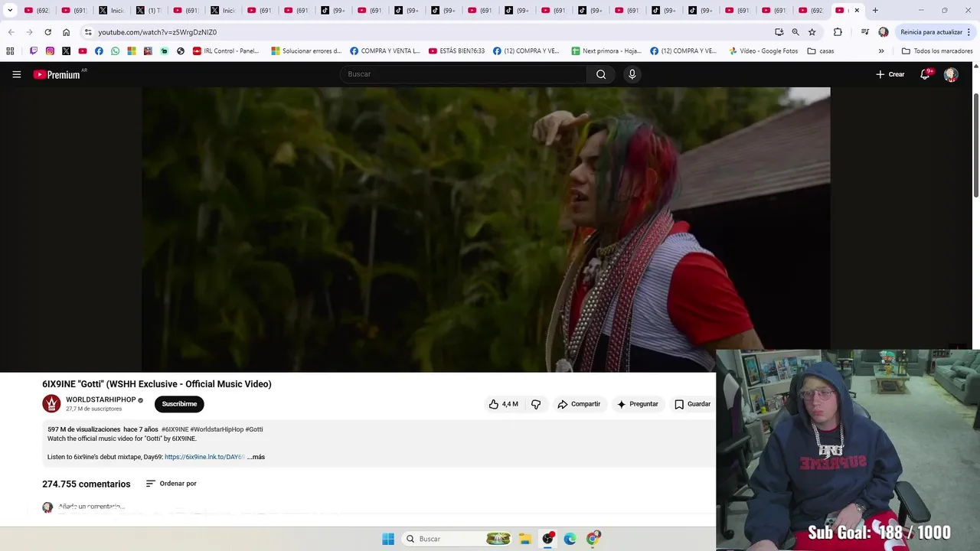Close the active YouTube tab
The image size is (980, 551).
(857, 11)
